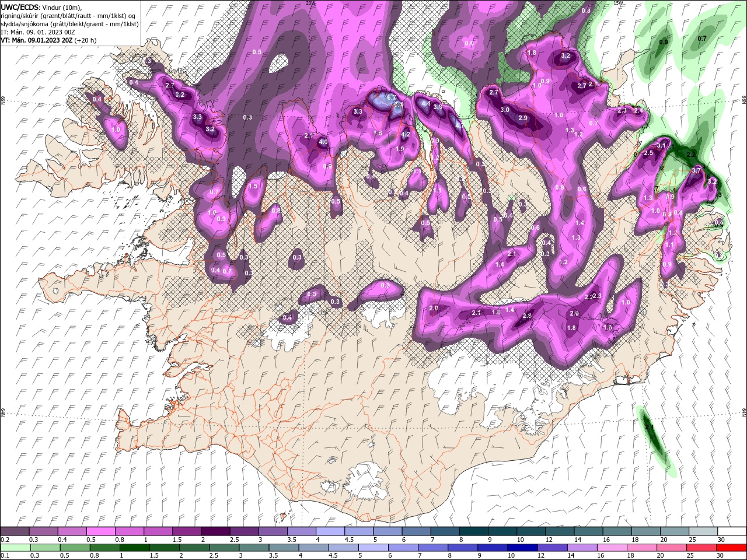
Task: Select the IT: Mán. 09. 01. 2023 00Z line
Action: point(38,32)
